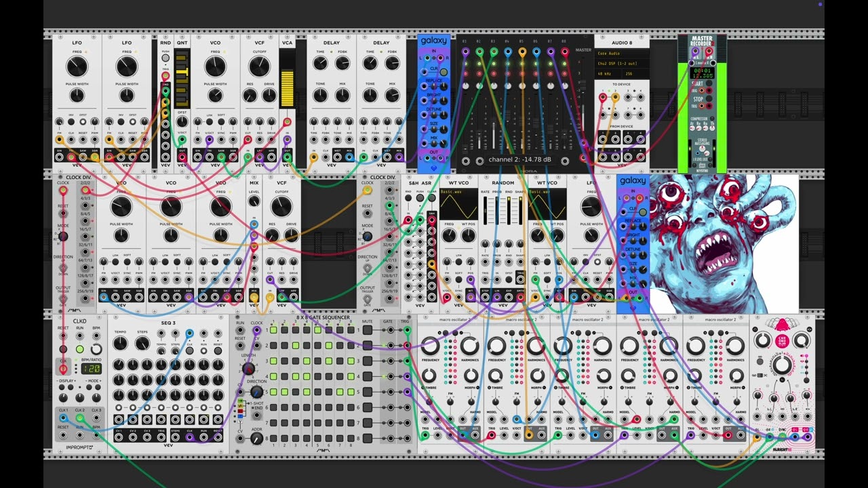
Task: Turn SEQ 3 TEMPO knob
Action: 120,344
